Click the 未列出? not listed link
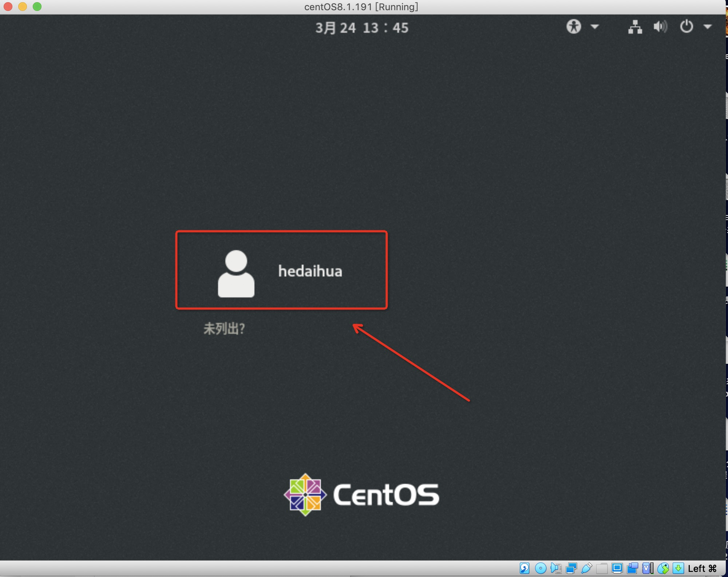Image resolution: width=728 pixels, height=577 pixels. [x=224, y=329]
